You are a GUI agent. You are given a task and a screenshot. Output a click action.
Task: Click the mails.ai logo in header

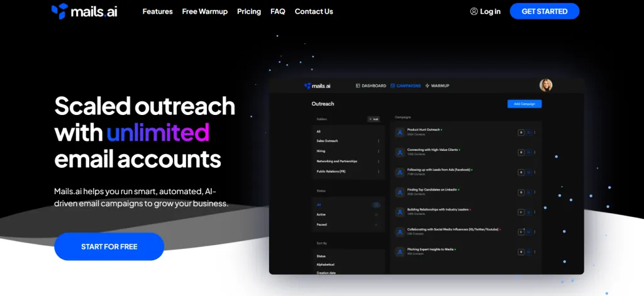84,11
